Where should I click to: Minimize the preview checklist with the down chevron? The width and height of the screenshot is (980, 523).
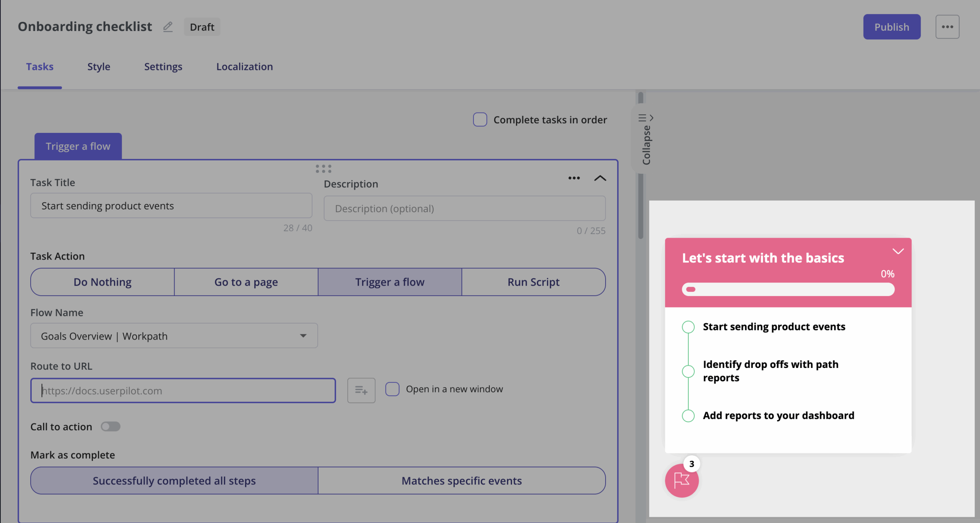click(898, 251)
